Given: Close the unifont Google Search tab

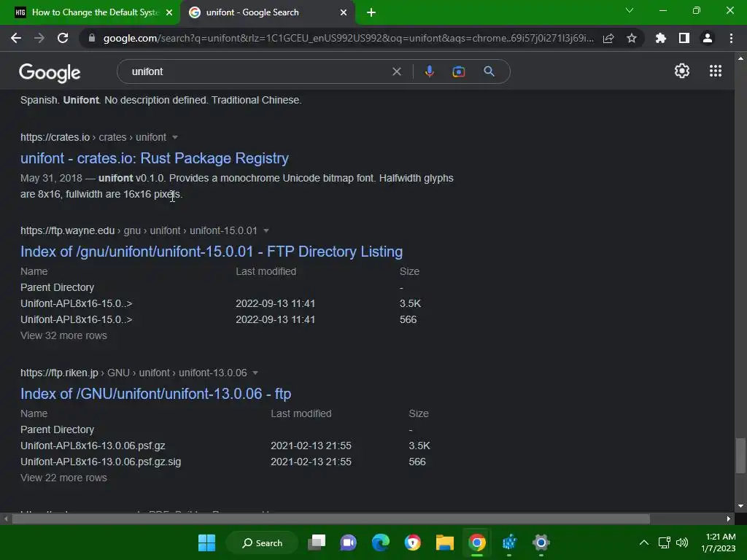Looking at the screenshot, I should (x=344, y=12).
